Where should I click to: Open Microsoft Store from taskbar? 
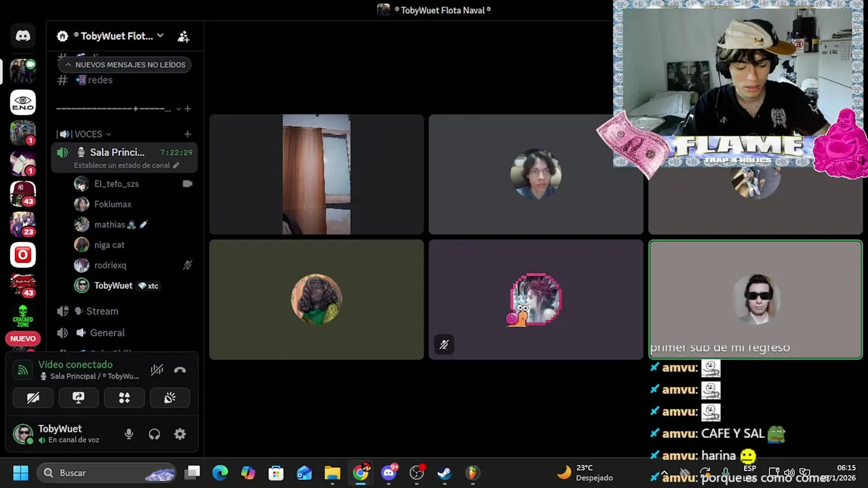click(x=276, y=472)
